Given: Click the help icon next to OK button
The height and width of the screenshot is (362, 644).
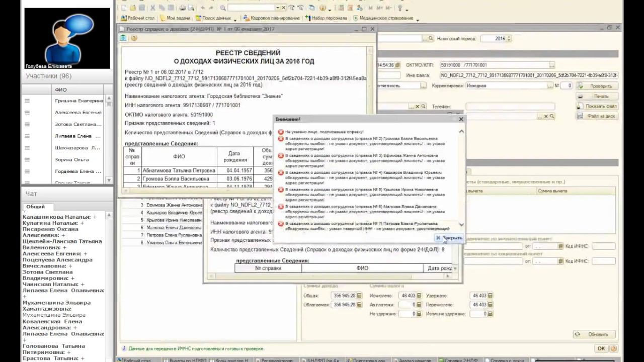Looking at the screenshot, I should tap(615, 348).
